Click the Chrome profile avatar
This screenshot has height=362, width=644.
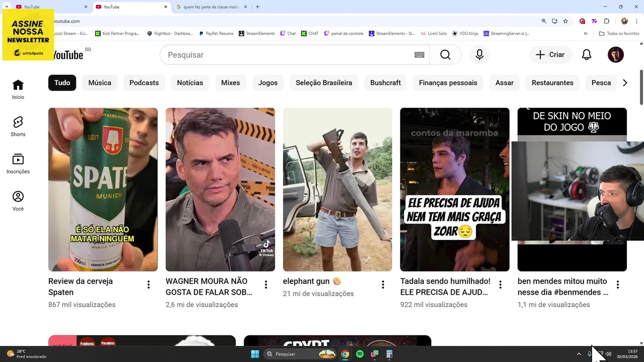click(x=624, y=21)
